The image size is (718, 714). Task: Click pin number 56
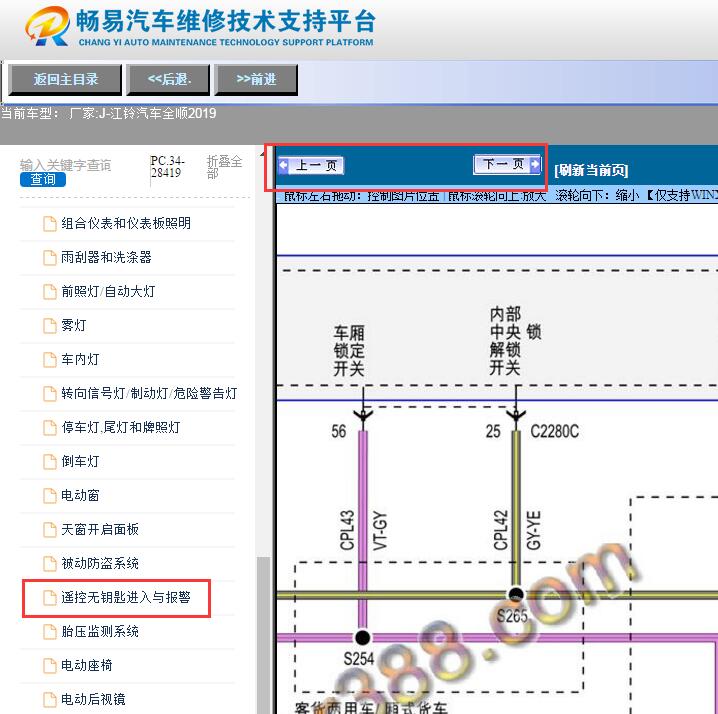[339, 431]
